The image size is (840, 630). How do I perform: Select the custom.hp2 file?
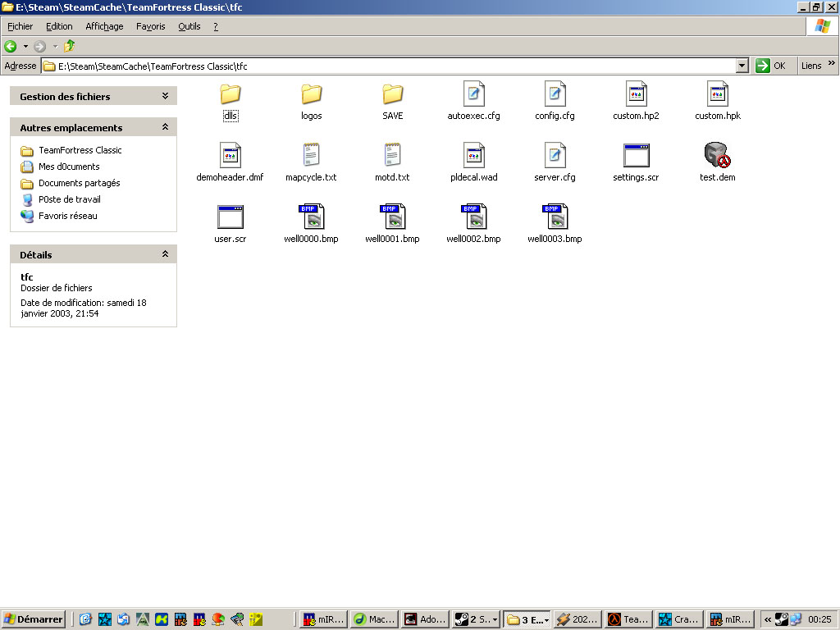[x=636, y=101]
